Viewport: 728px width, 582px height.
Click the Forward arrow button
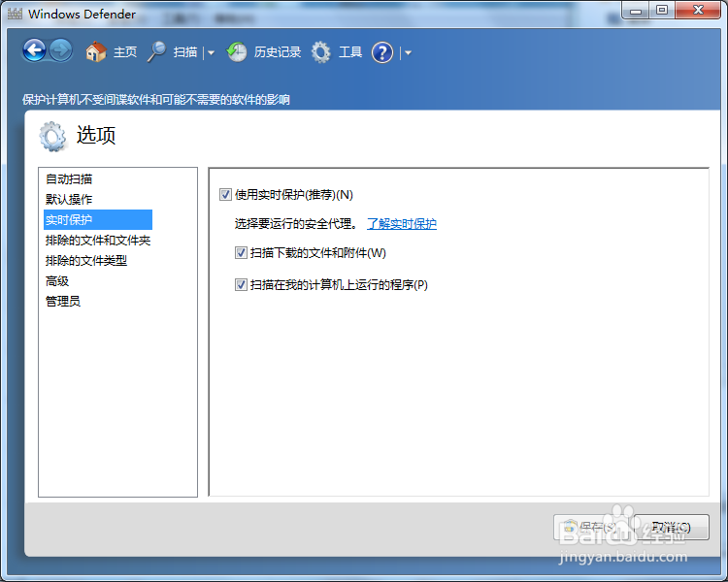61,50
